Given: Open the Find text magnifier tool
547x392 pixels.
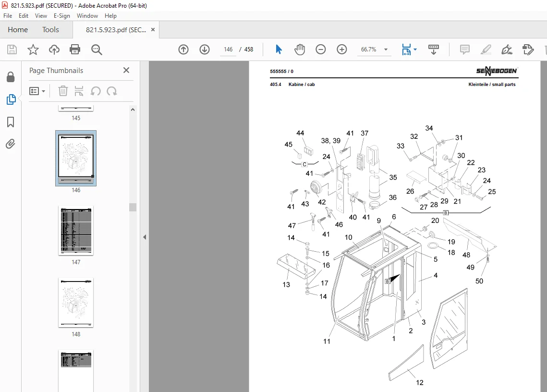Looking at the screenshot, I should click(97, 49).
